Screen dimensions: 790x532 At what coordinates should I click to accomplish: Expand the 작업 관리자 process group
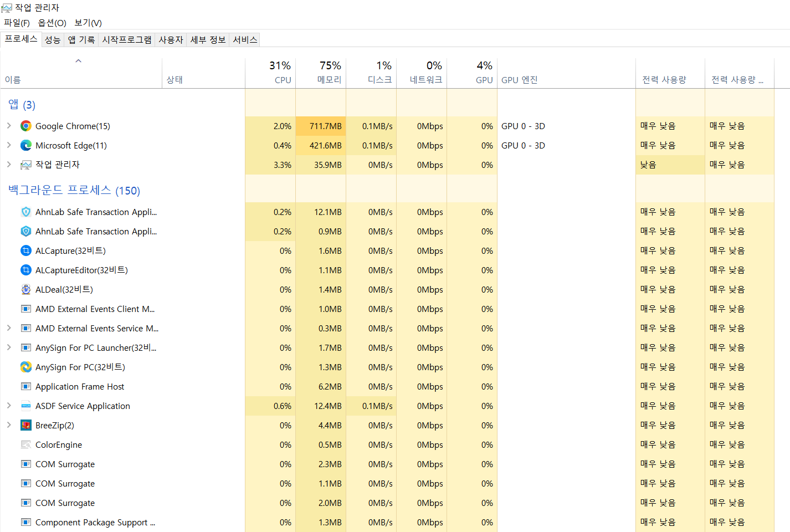pyautogui.click(x=9, y=165)
